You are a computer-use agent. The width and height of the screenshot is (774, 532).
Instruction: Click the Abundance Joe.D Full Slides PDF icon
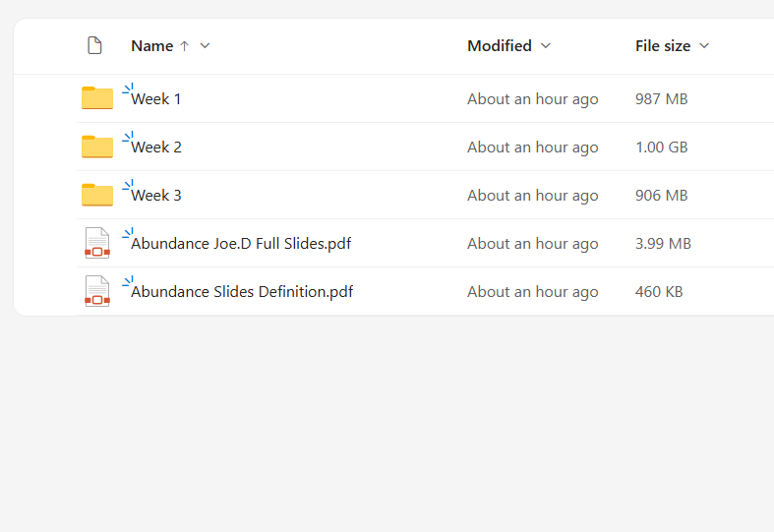(97, 243)
